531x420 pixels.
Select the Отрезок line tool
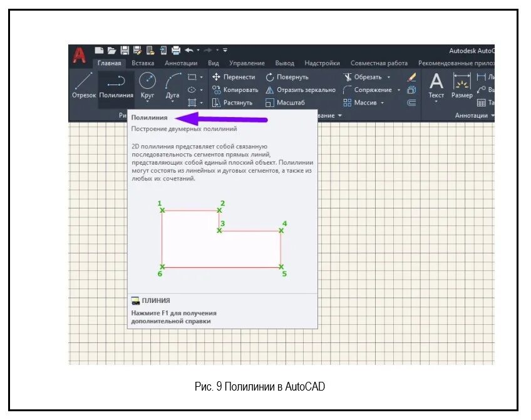click(x=84, y=86)
